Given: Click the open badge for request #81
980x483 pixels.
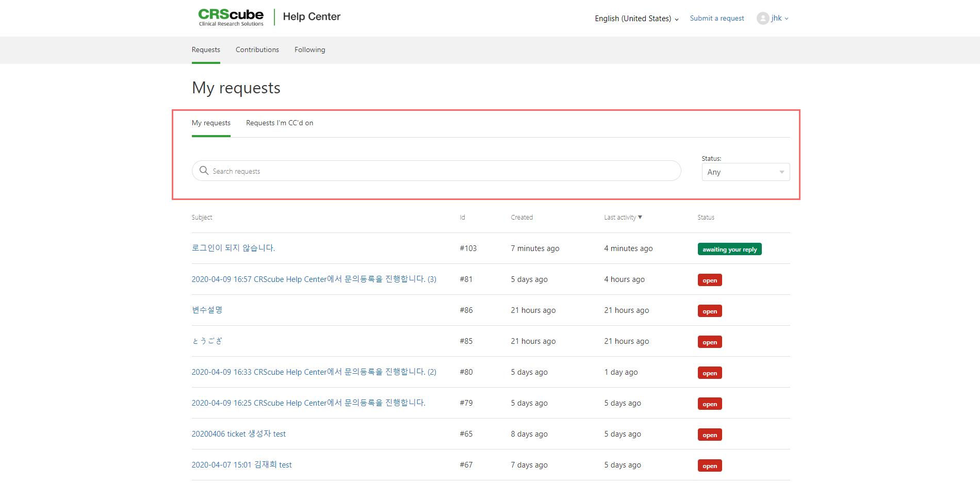Looking at the screenshot, I should click(709, 280).
